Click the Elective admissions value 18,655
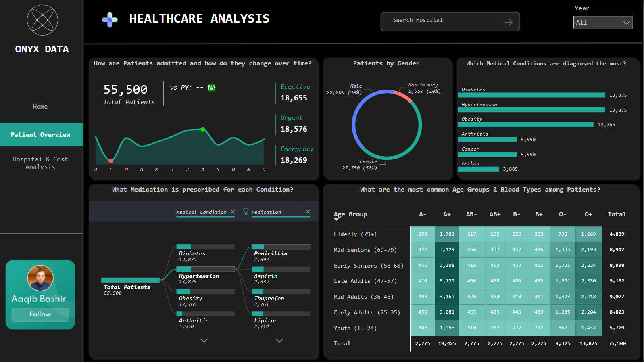This screenshot has height=362, width=644. click(x=294, y=98)
